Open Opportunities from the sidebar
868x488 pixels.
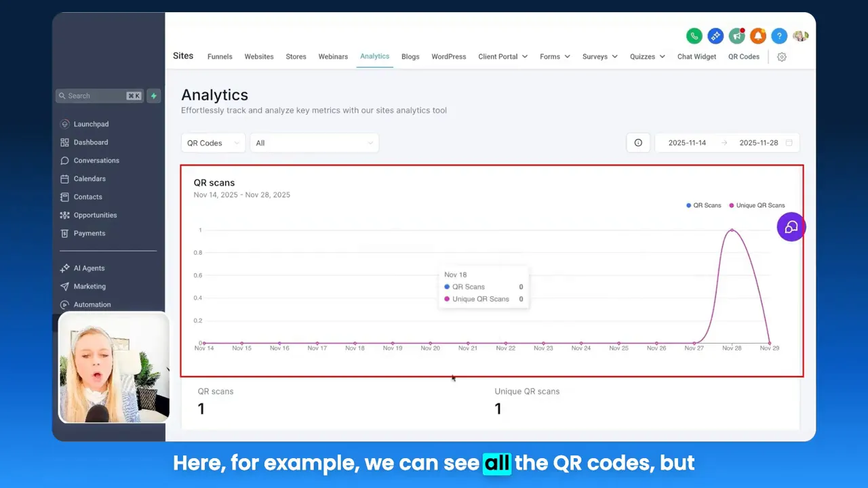click(x=95, y=216)
